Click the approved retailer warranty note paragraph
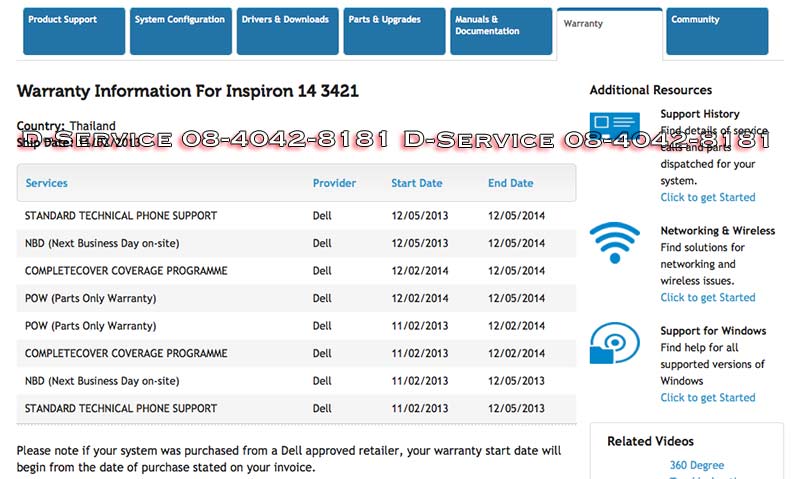800x479 pixels. [x=289, y=459]
